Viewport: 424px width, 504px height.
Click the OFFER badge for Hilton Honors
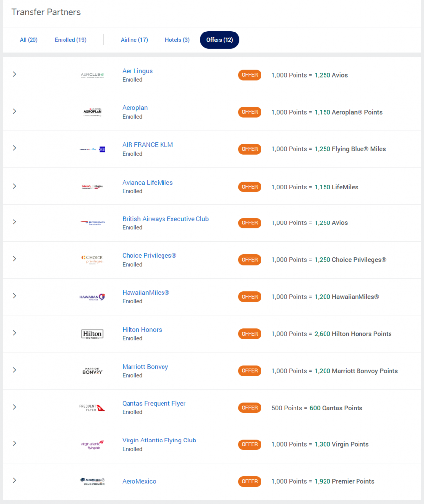pos(250,334)
